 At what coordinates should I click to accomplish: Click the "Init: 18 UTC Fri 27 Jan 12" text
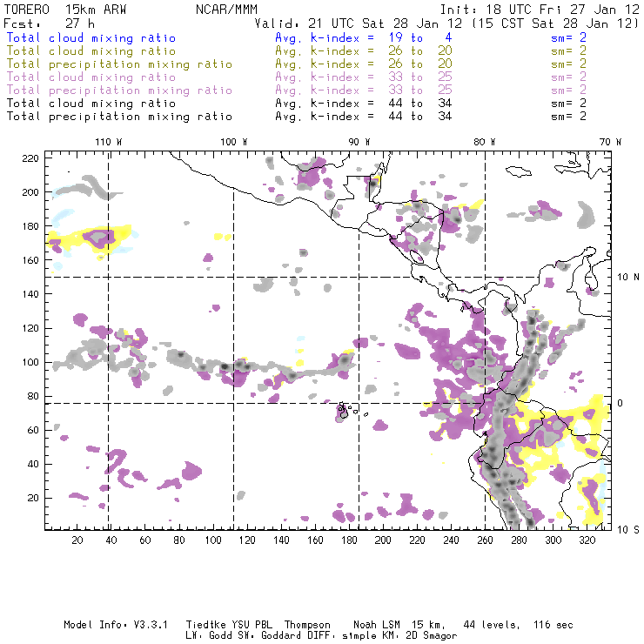point(540,10)
